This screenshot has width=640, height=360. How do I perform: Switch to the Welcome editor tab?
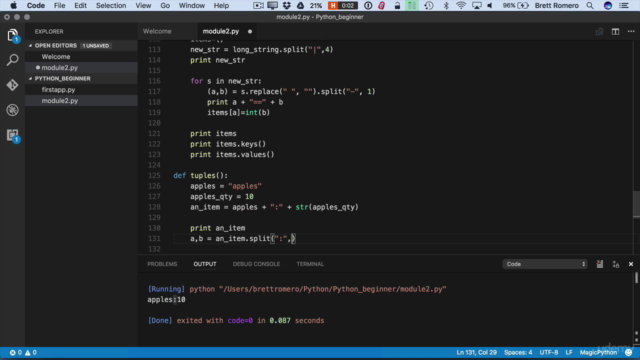pos(157,31)
